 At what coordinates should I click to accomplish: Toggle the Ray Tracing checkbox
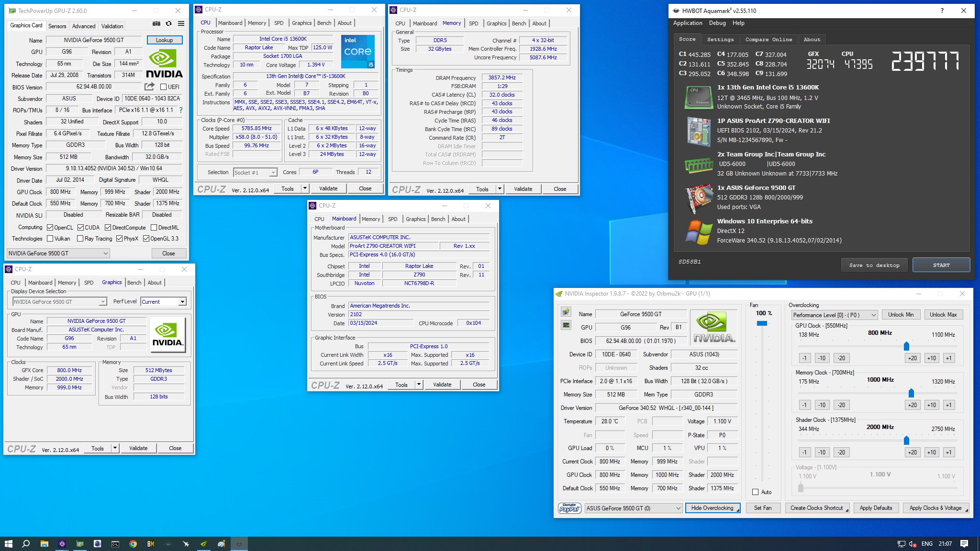click(80, 239)
